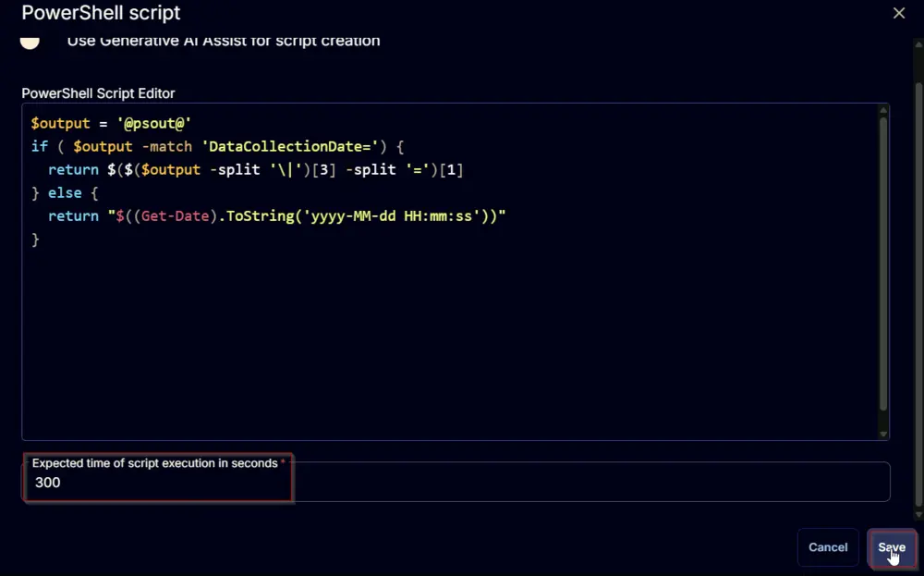Click the 'yyyy-MM-dd HH:mm:ss' format string

[392, 215]
